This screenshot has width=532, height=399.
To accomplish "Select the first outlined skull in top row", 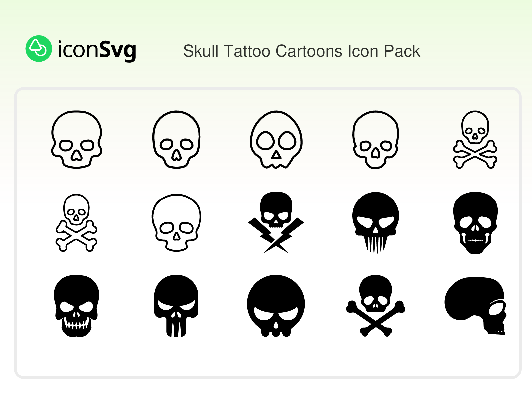I will point(76,140).
